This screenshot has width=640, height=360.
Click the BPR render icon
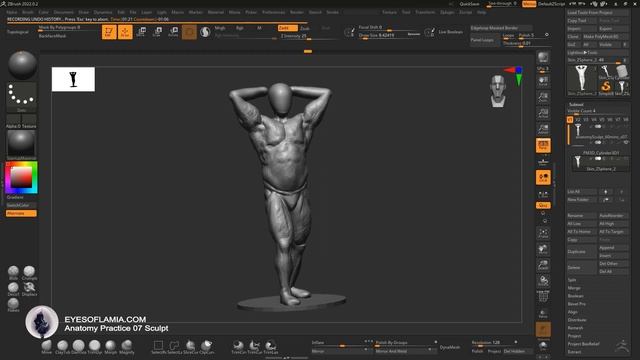[543, 57]
